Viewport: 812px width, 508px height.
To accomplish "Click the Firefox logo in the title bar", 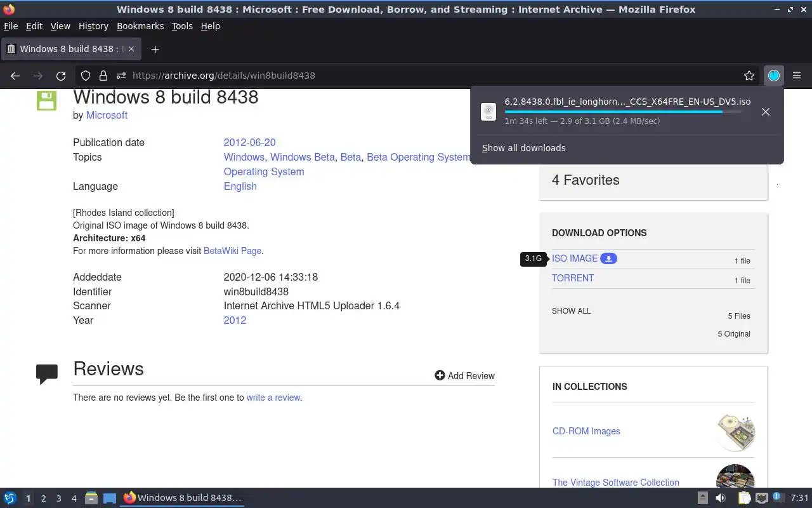I will coord(9,10).
